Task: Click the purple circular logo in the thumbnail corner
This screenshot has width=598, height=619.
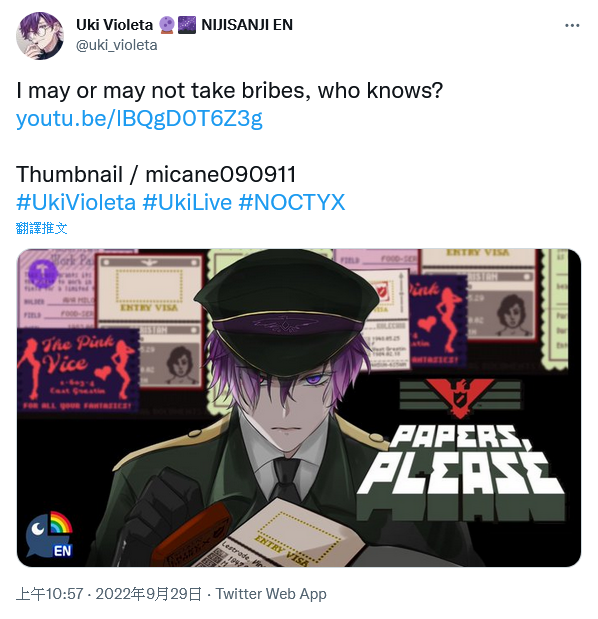Action: pyautogui.click(x=42, y=273)
